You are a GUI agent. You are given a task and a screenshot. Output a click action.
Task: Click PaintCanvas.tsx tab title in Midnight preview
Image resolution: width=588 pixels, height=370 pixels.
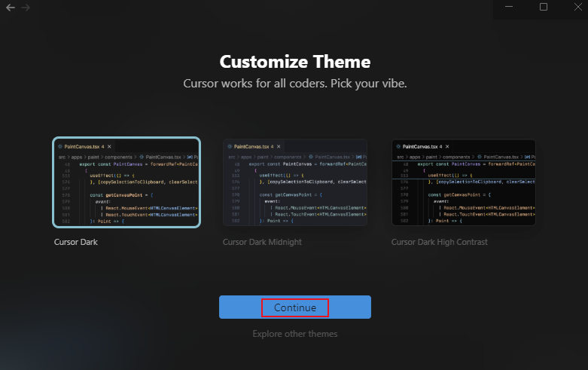(251, 146)
